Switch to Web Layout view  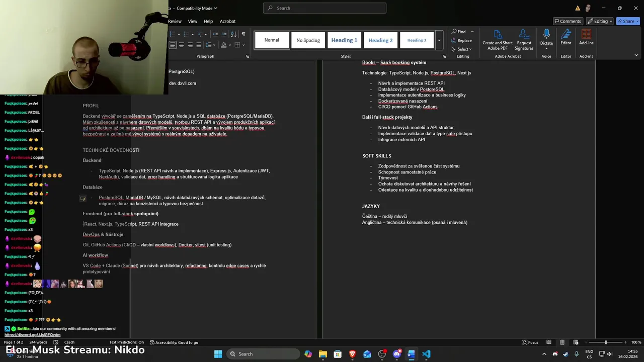[x=575, y=342]
